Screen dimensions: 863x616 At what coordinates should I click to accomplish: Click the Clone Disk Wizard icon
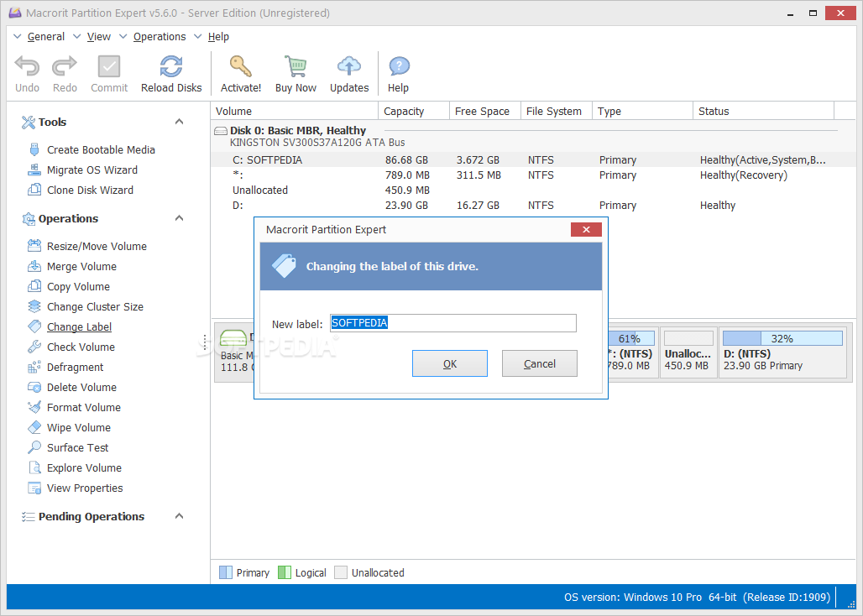click(34, 190)
